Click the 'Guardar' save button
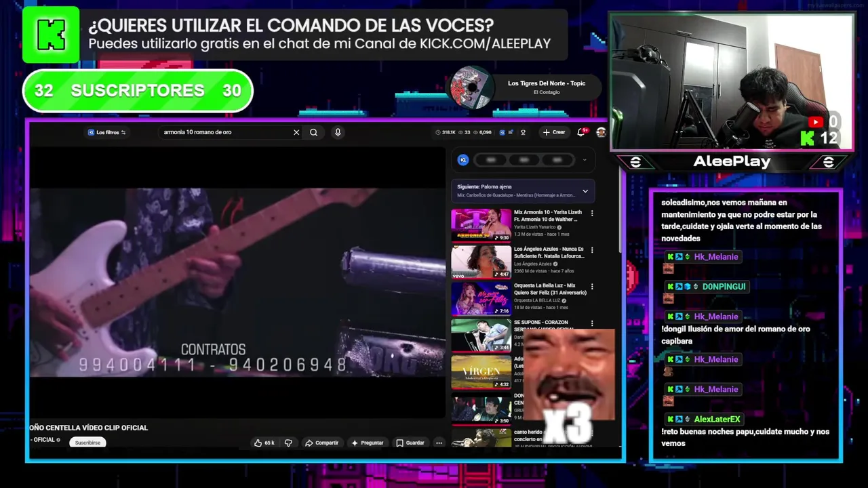868x488 pixels. pos(410,443)
